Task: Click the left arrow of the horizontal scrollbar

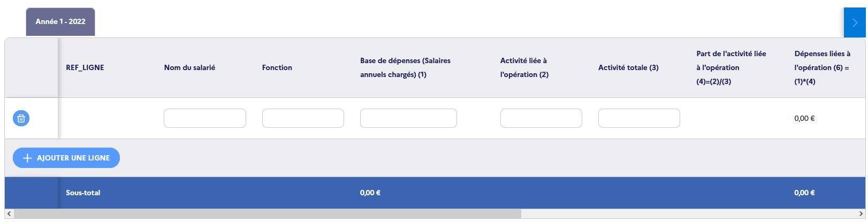Action: (9, 214)
